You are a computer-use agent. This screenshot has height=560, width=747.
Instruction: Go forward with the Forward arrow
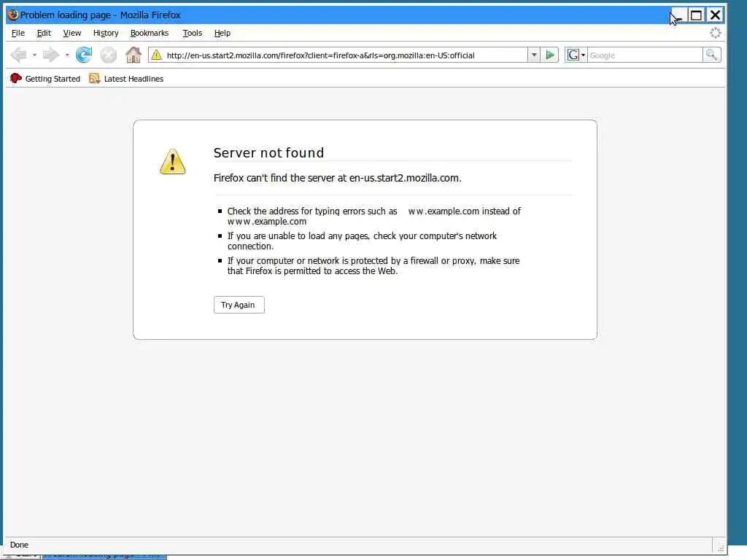[x=50, y=55]
